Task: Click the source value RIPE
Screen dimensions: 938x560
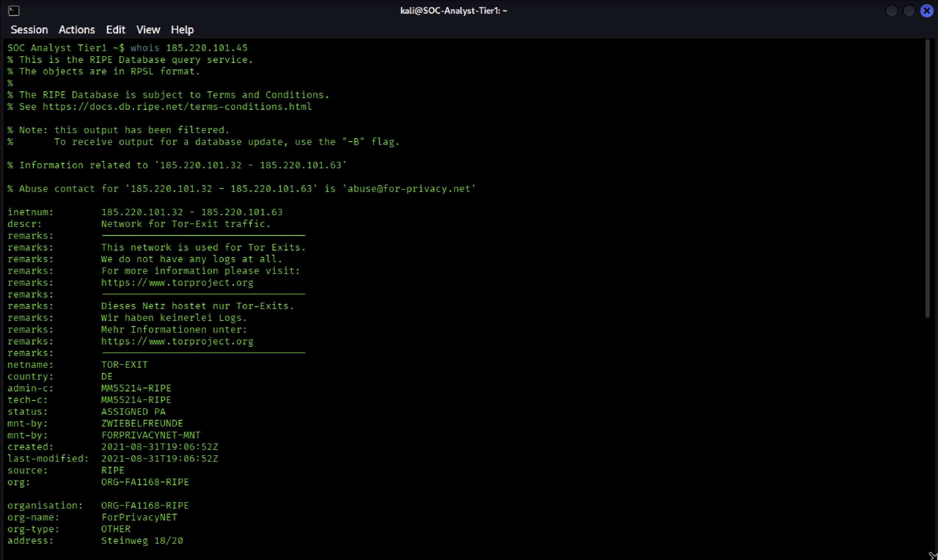Action: coord(113,470)
